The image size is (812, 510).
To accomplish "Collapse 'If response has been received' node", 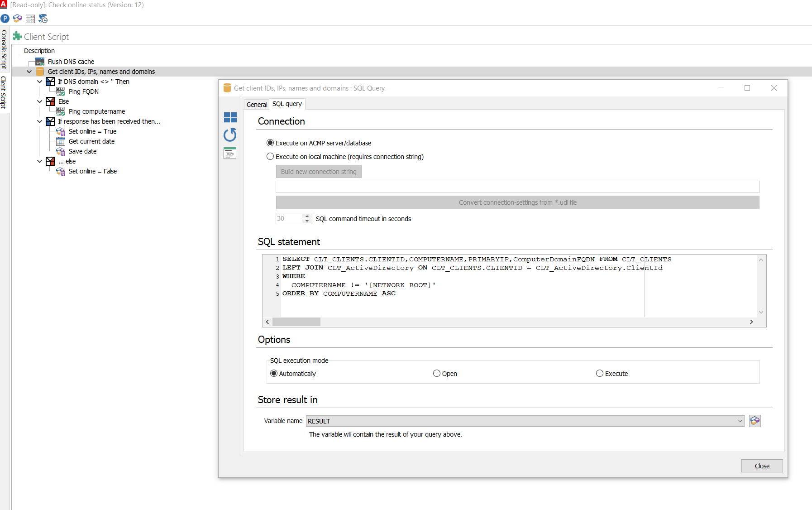I will click(x=39, y=121).
